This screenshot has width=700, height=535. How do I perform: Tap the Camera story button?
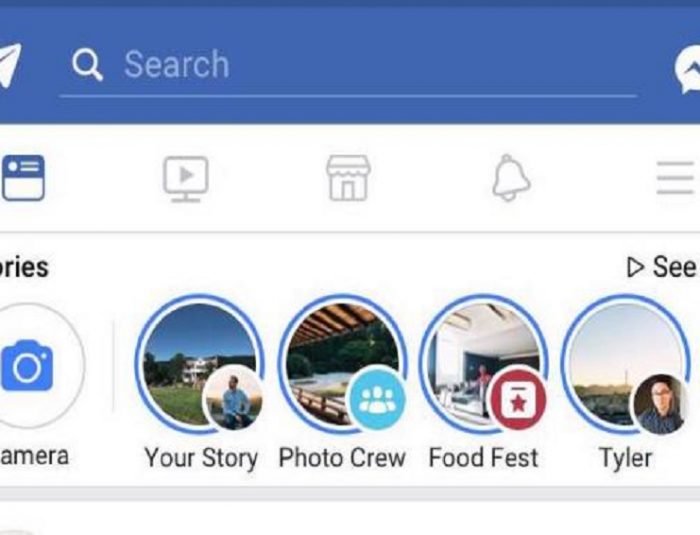(x=28, y=366)
